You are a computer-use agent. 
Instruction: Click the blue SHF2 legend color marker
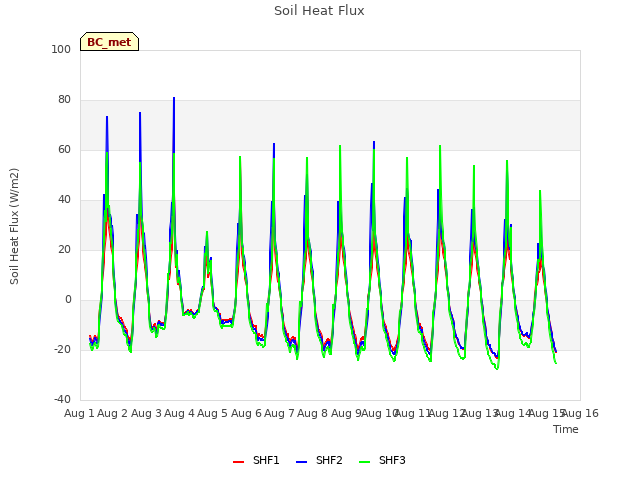coord(301,462)
